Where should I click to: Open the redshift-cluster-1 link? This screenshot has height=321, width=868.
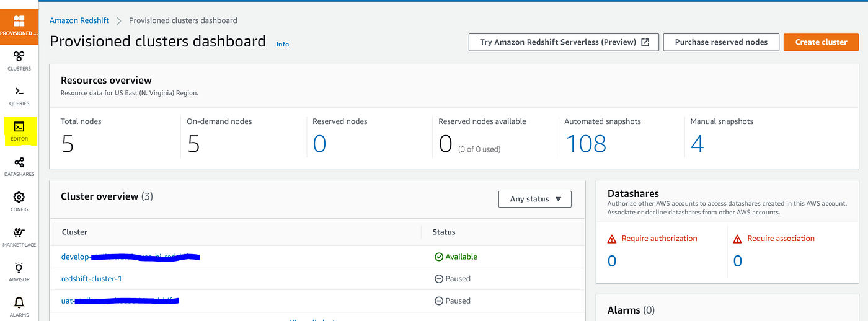[x=92, y=279]
